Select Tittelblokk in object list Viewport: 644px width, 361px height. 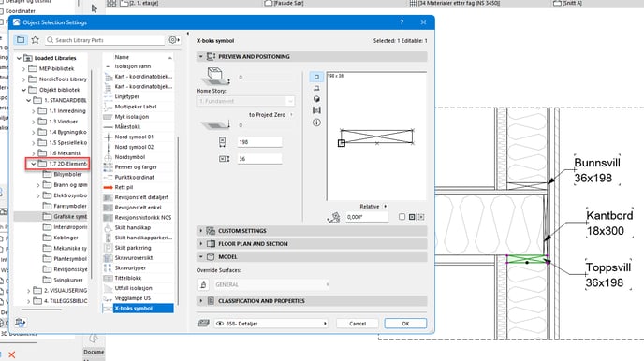pyautogui.click(x=127, y=278)
